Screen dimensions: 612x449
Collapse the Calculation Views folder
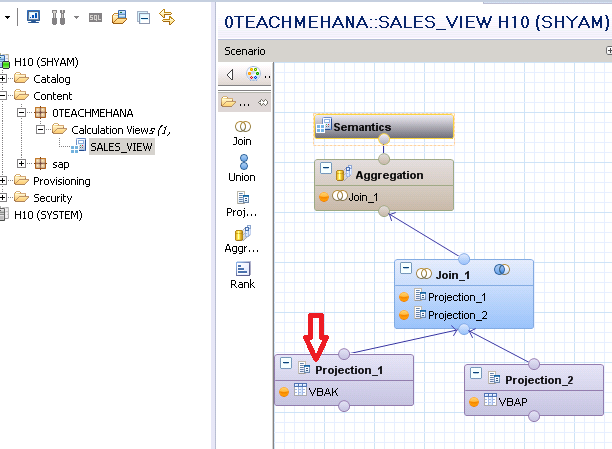40,129
